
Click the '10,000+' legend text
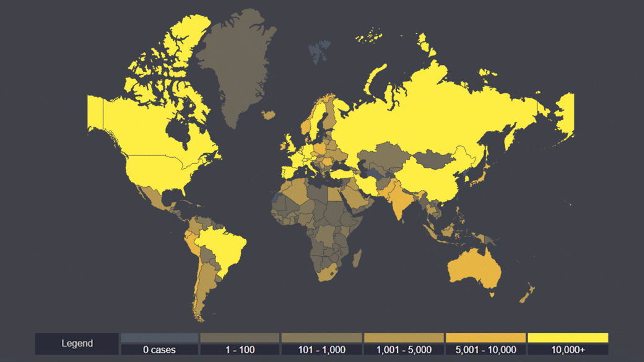568,350
